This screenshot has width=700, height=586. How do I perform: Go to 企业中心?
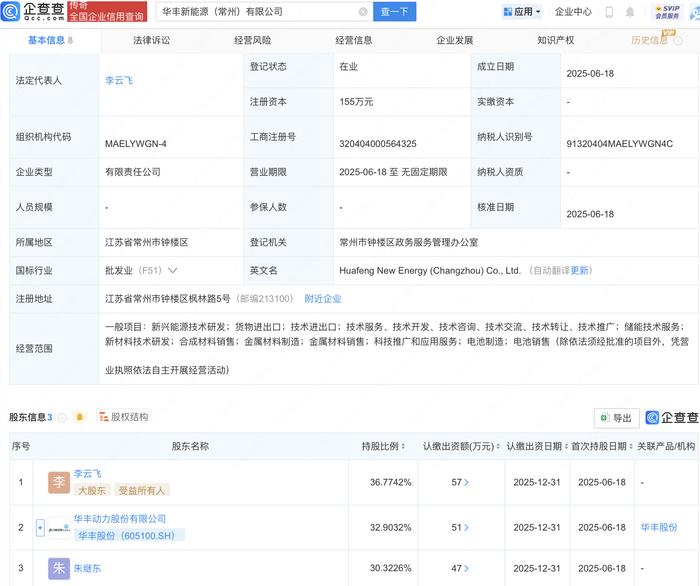pyautogui.click(x=573, y=12)
